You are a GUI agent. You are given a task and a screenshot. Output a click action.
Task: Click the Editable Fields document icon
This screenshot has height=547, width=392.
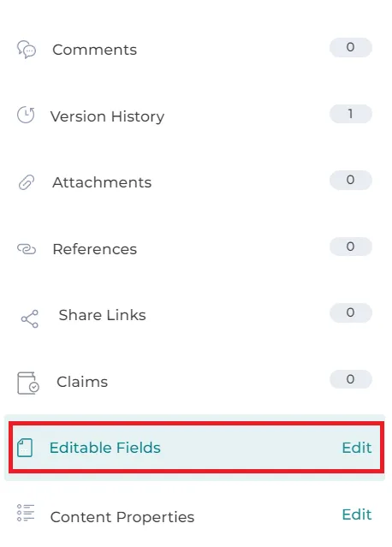tap(25, 448)
